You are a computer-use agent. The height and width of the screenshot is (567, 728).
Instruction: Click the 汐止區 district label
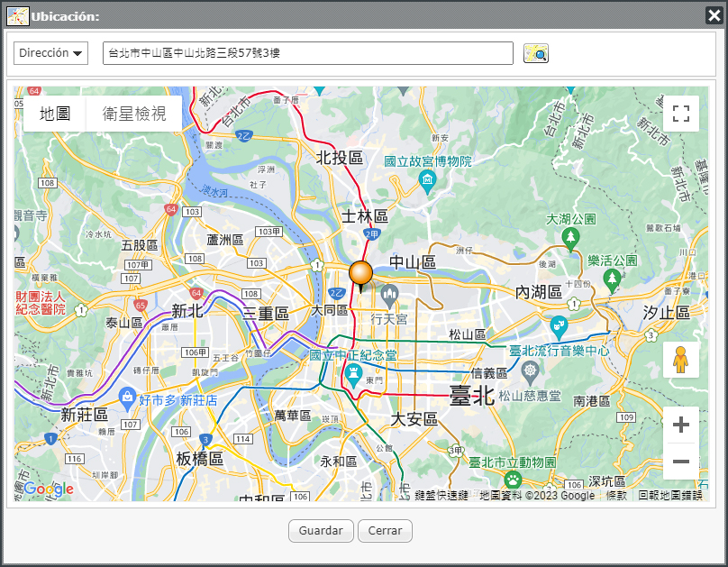[x=666, y=313]
